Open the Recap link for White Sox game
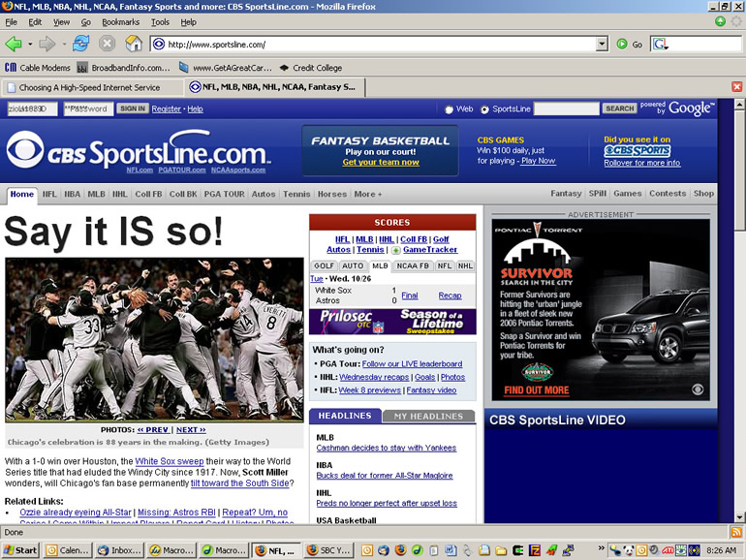The width and height of the screenshot is (746, 560). click(x=450, y=296)
